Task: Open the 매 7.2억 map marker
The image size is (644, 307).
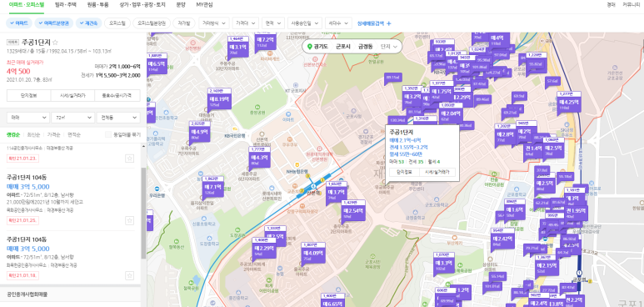Action: tap(265, 41)
